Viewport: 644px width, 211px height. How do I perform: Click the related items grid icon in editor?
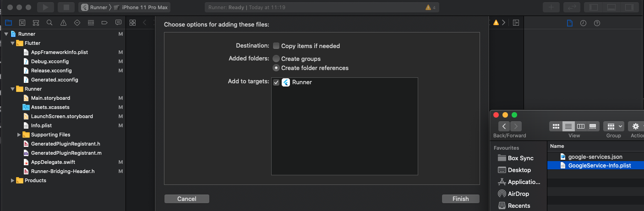click(132, 22)
